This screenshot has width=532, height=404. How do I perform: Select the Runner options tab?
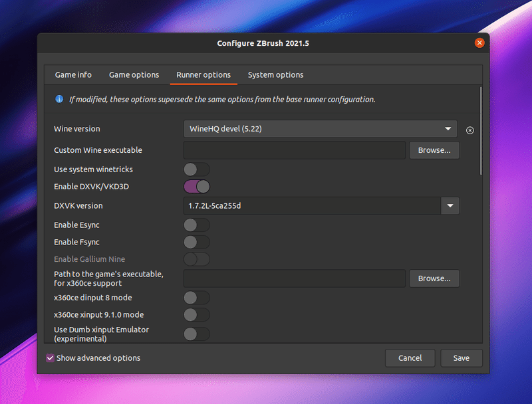[x=203, y=75]
